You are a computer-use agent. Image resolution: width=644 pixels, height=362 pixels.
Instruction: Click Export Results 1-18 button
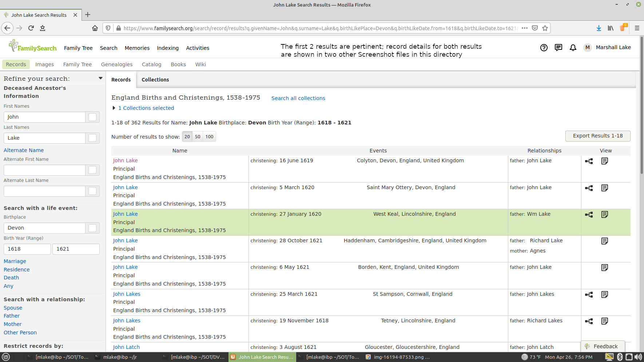coord(597,136)
